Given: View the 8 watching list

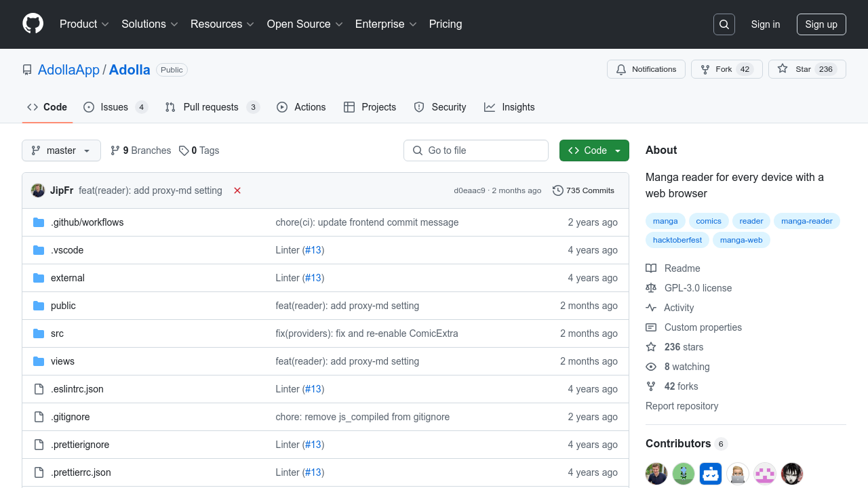Looking at the screenshot, I should click(677, 367).
